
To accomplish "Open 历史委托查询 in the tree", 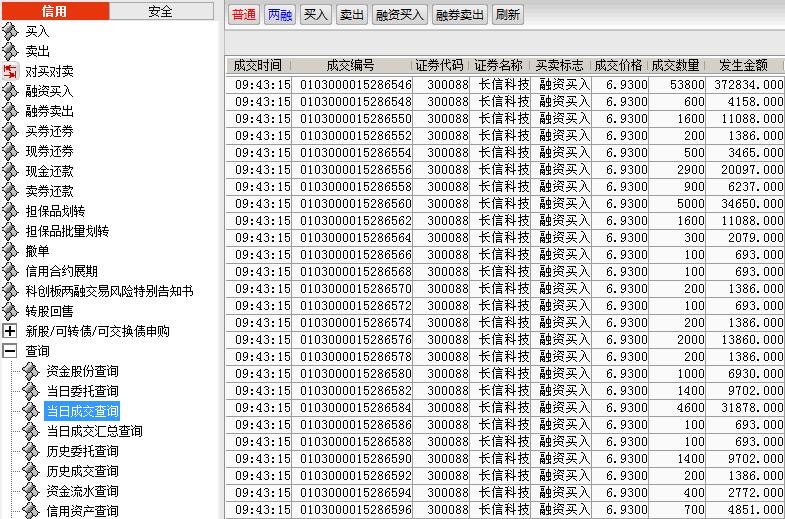I will click(83, 451).
